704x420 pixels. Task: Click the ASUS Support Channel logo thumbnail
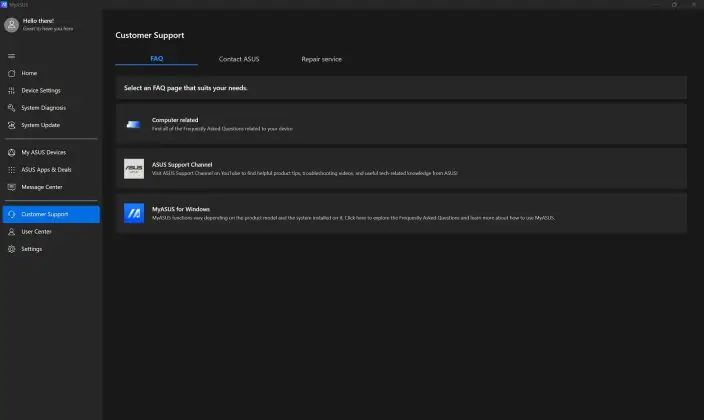point(134,169)
